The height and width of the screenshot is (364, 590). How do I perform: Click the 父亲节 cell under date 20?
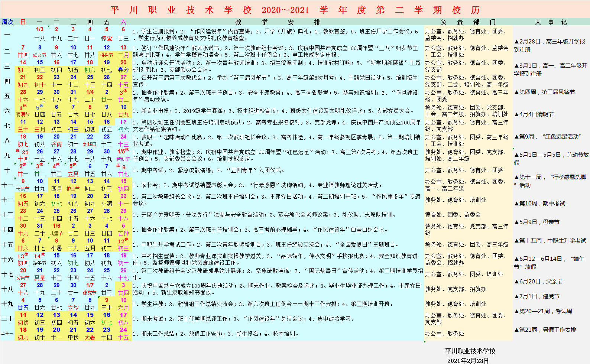tap(23, 278)
